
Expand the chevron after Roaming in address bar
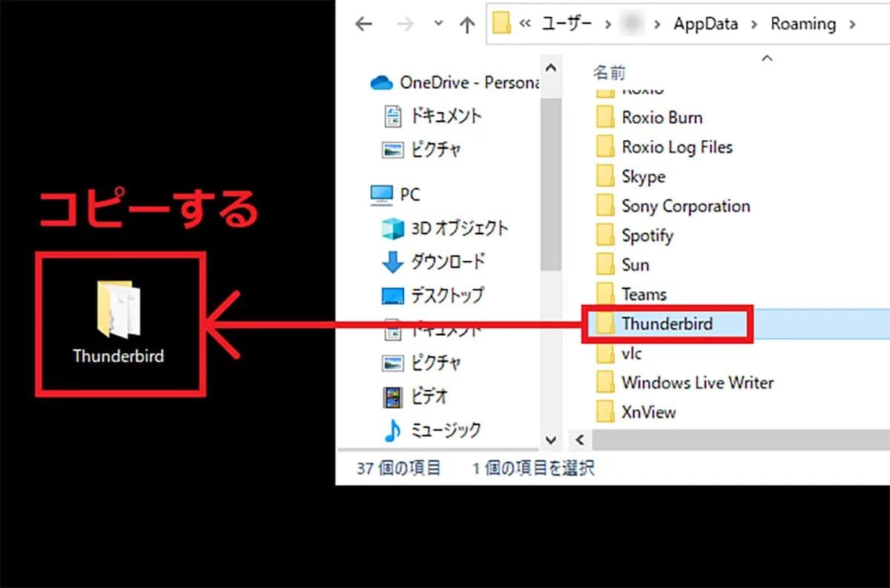tap(851, 24)
